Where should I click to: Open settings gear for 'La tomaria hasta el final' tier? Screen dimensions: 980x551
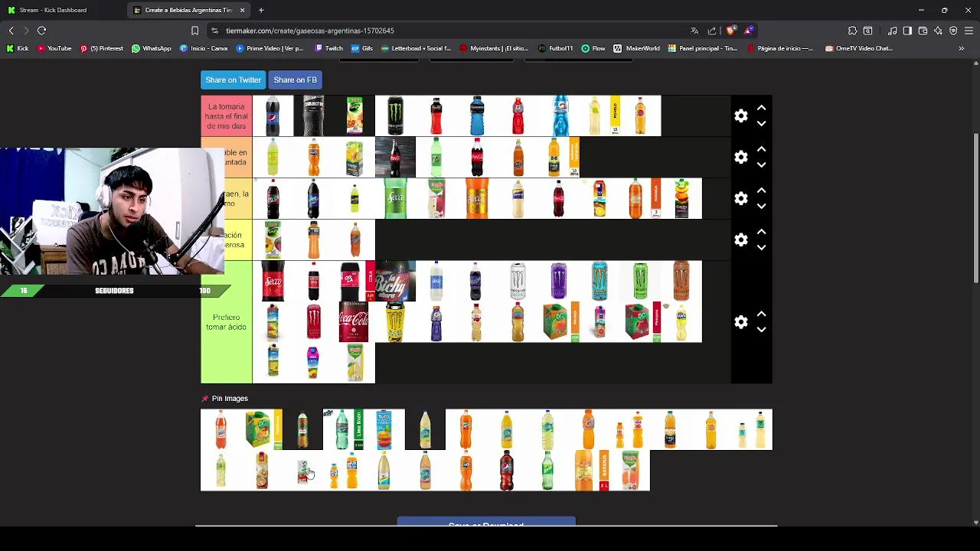pos(740,116)
